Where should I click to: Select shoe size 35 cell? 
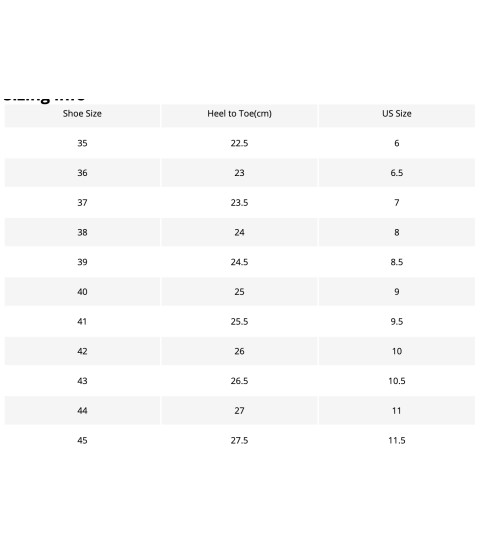coord(82,143)
